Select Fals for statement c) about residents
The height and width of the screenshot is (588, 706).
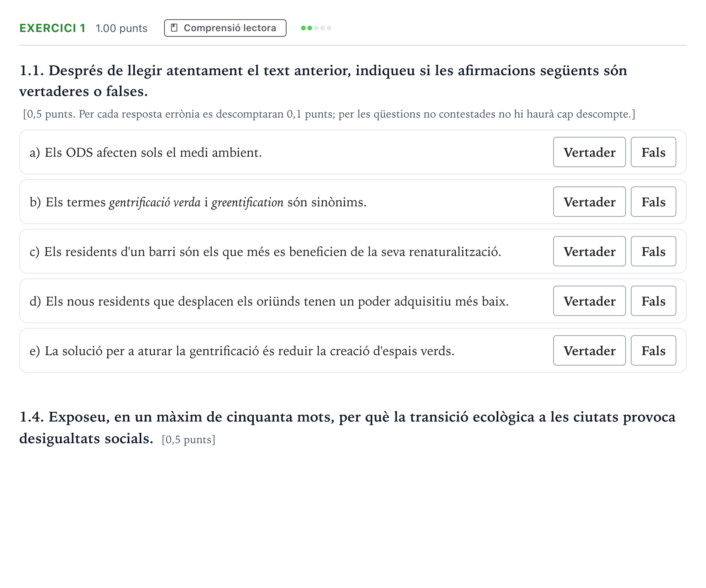[654, 251]
